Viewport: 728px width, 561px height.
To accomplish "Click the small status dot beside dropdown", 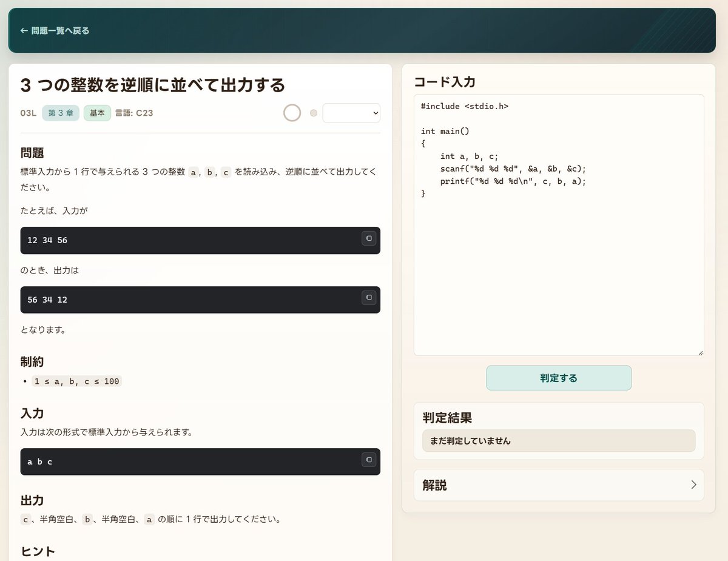I will [x=314, y=113].
